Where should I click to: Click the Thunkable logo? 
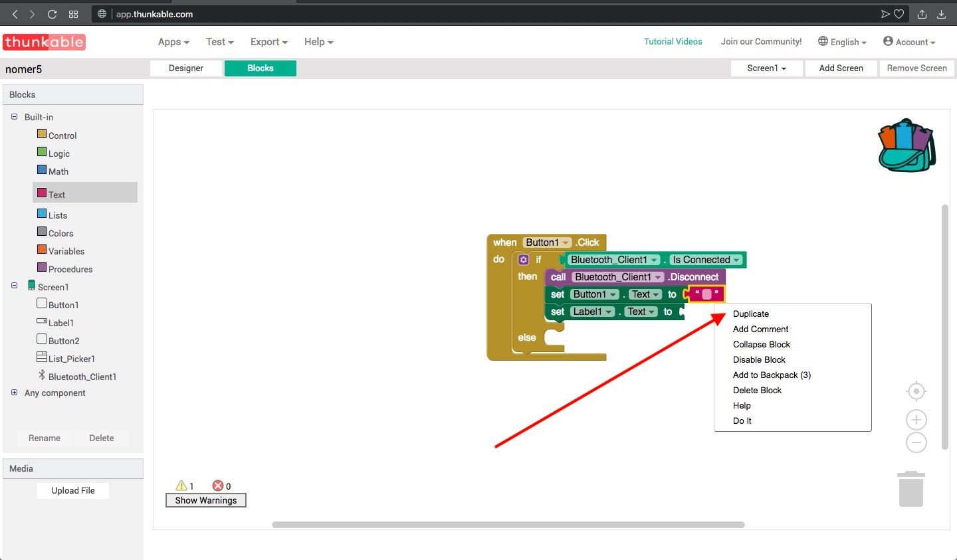pyautogui.click(x=44, y=42)
